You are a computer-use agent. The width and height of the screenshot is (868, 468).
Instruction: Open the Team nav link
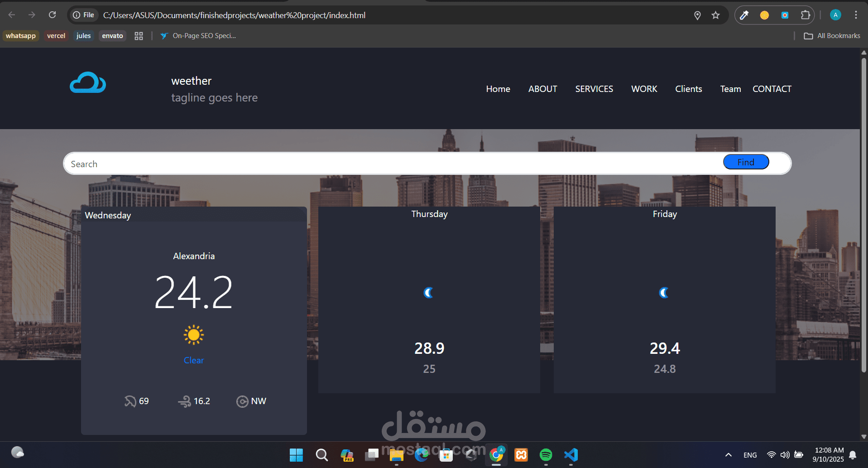730,89
